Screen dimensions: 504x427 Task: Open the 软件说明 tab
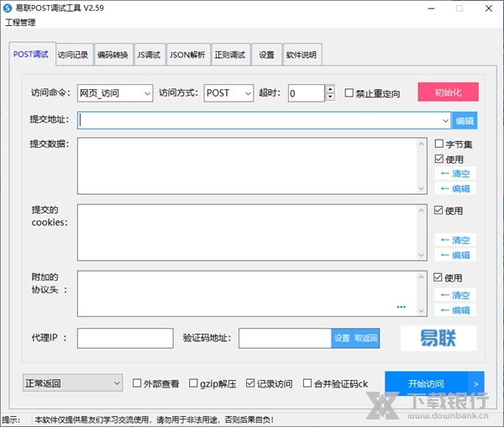[302, 55]
